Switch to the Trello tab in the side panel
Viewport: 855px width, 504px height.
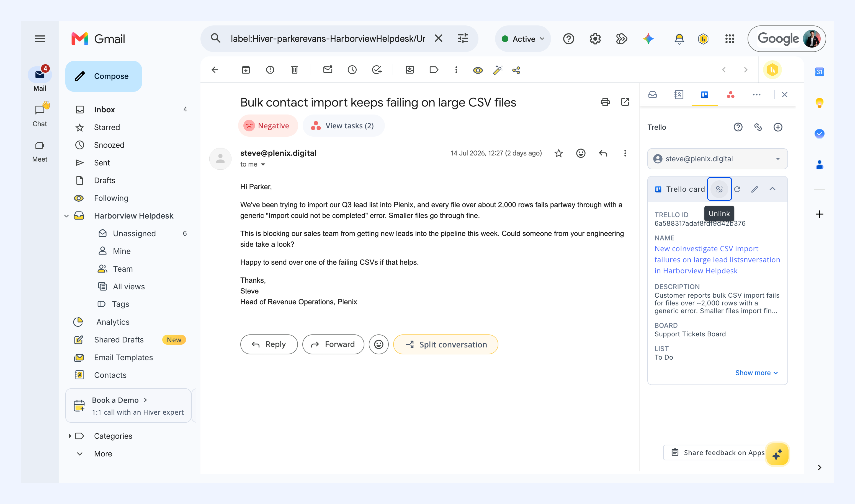[704, 95]
